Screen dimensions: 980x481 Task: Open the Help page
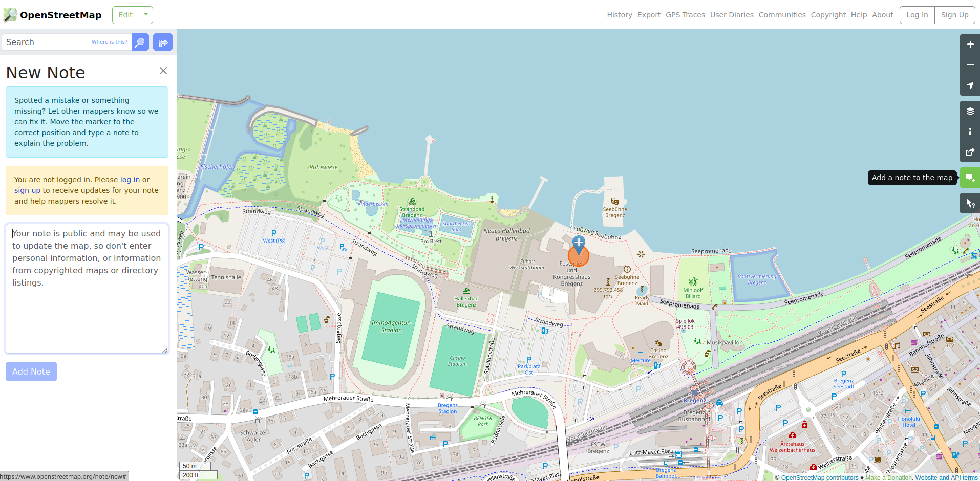pos(859,15)
